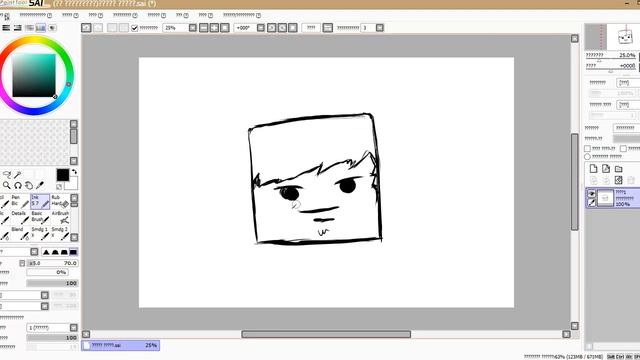Screen dimensions: 640x360
Task: Select the Eyedropper color picker tool
Action: point(40,185)
